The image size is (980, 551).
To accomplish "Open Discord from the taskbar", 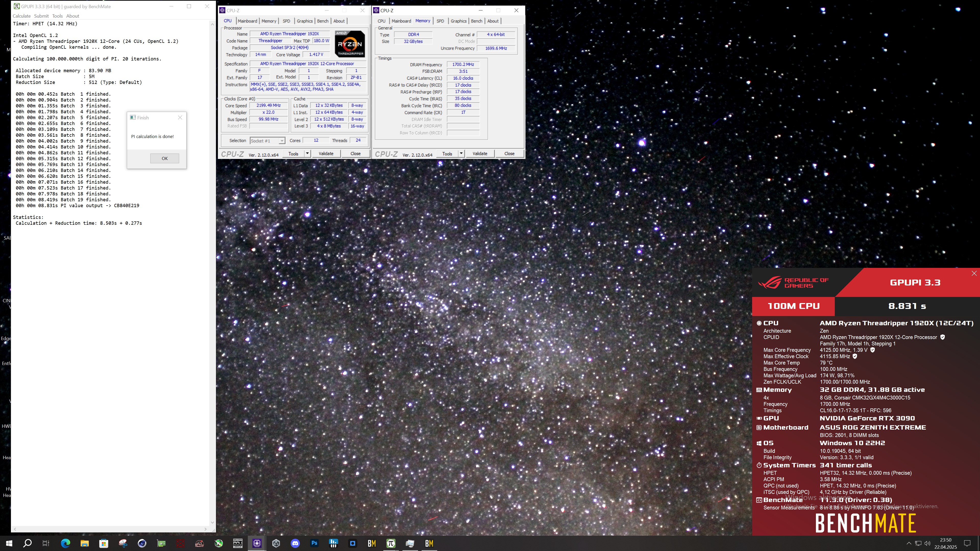I will pyautogui.click(x=295, y=543).
